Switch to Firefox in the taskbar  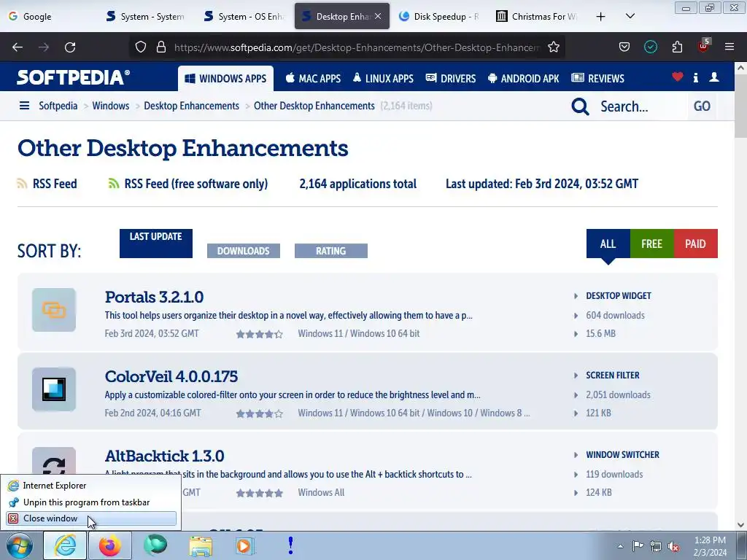[x=109, y=545]
